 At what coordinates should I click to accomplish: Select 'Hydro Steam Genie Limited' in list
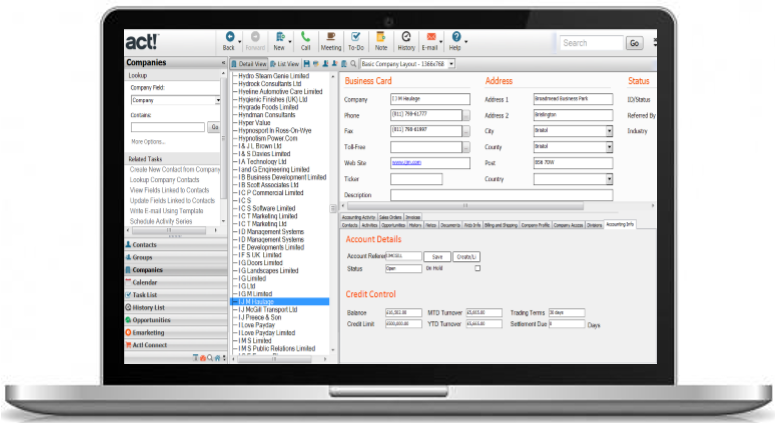(273, 76)
